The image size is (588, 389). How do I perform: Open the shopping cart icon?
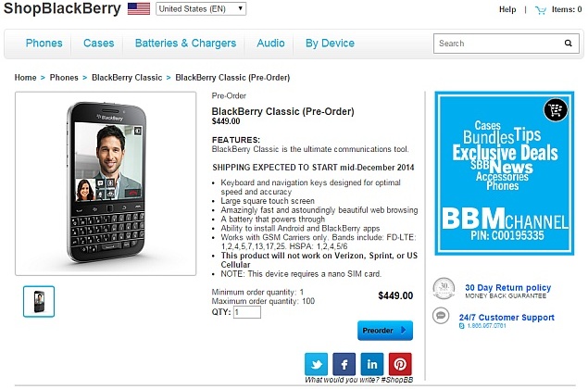[x=541, y=10]
